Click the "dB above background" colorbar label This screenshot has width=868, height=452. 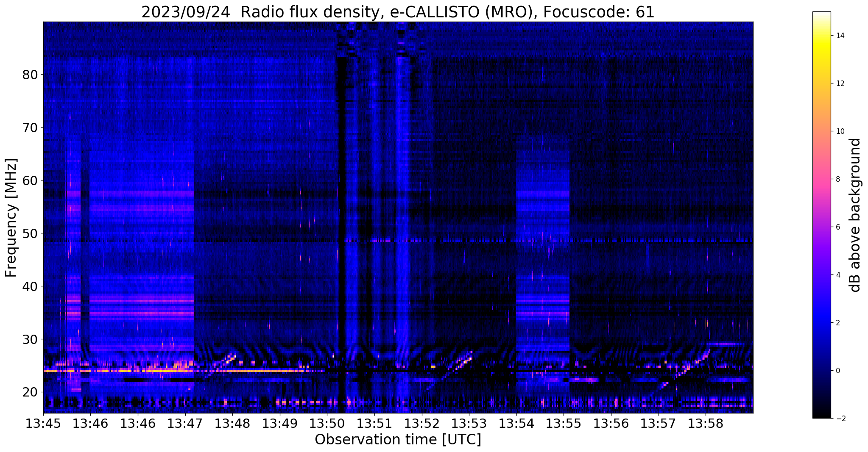point(855,215)
